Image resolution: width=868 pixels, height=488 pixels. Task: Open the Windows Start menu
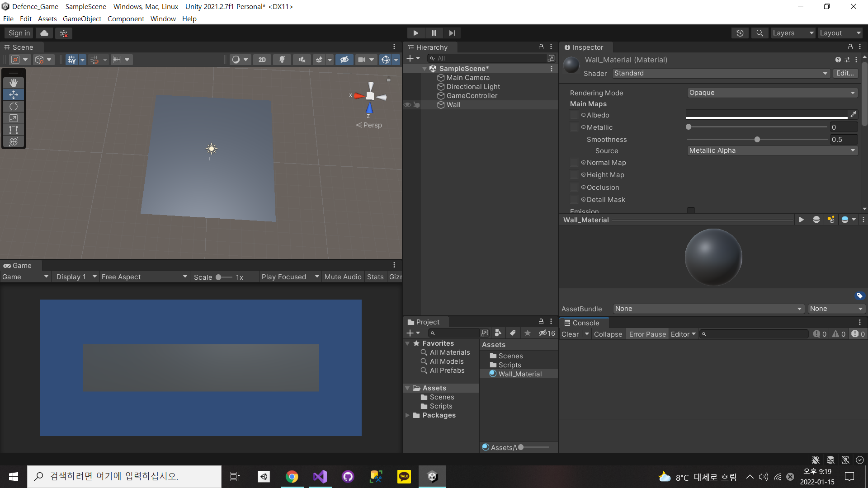14,477
